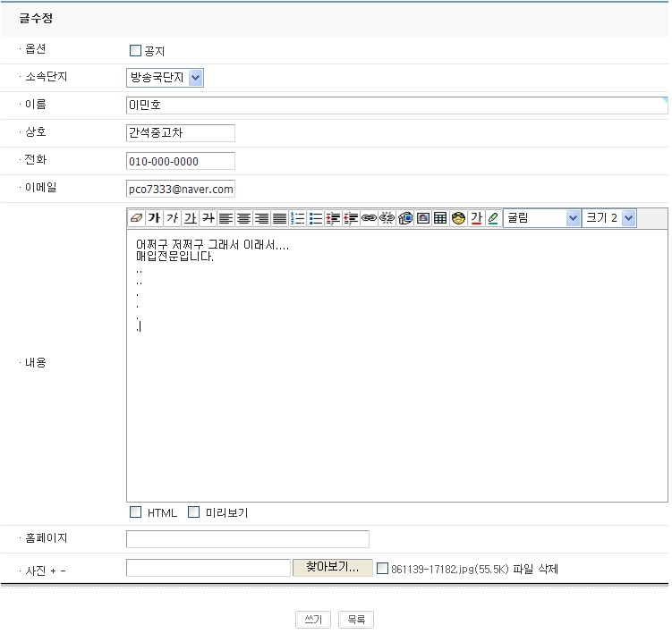Click the 쓰기 submit button

[313, 620]
